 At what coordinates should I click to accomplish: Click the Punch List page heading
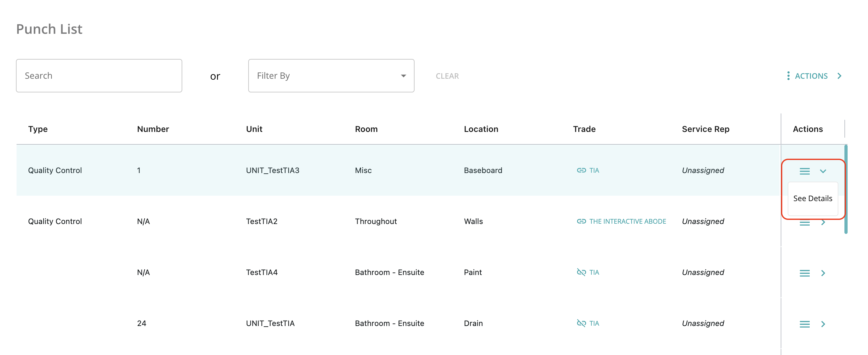point(49,29)
